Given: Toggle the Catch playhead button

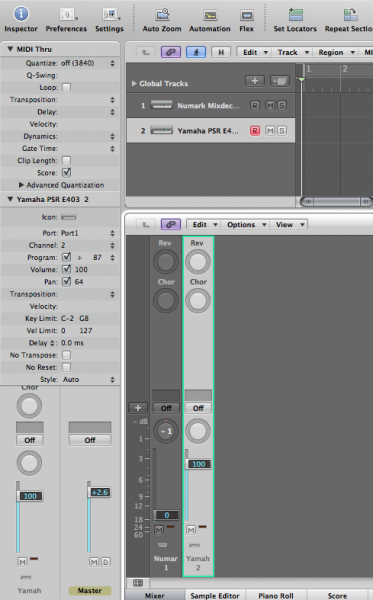Looking at the screenshot, I should [196, 52].
